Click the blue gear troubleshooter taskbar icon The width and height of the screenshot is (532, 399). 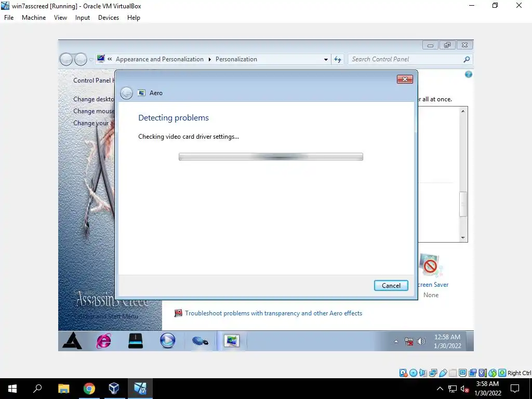(200, 341)
